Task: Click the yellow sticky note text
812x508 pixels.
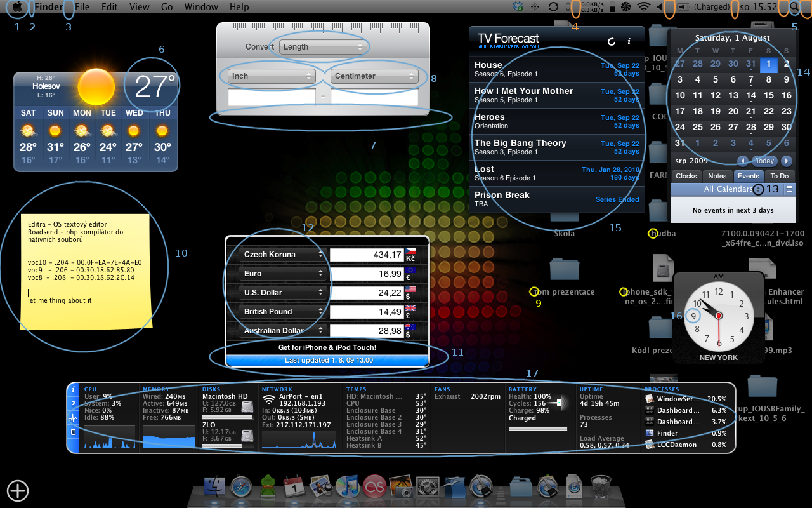Action: point(85,262)
